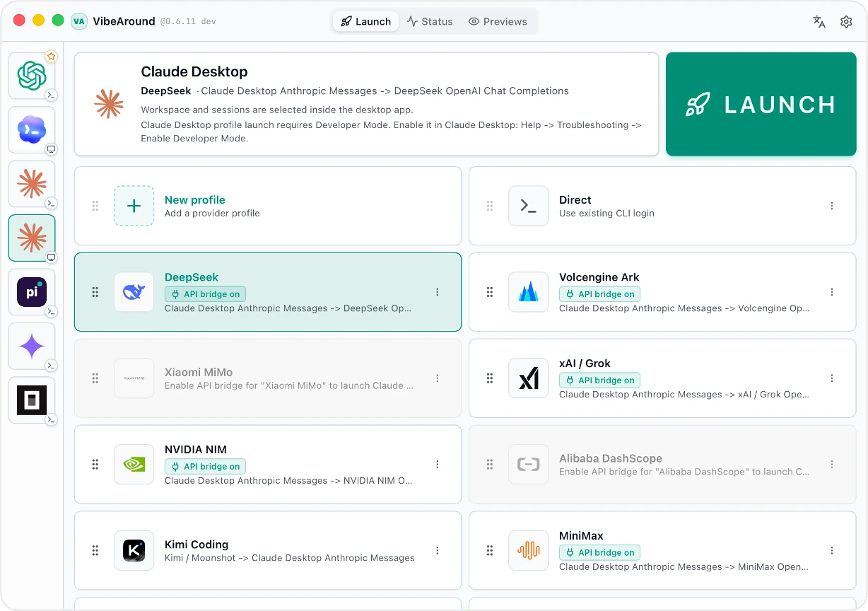The width and height of the screenshot is (868, 611).
Task: Select the Xiaomi MiMo profile title
Action: (x=199, y=373)
